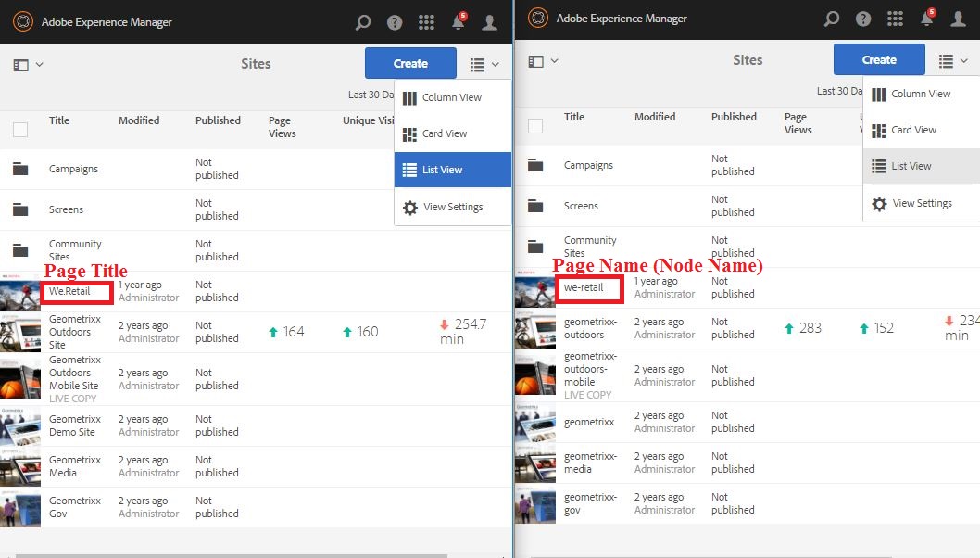
Task: Open We.Retail page title in left window
Action: (x=69, y=291)
